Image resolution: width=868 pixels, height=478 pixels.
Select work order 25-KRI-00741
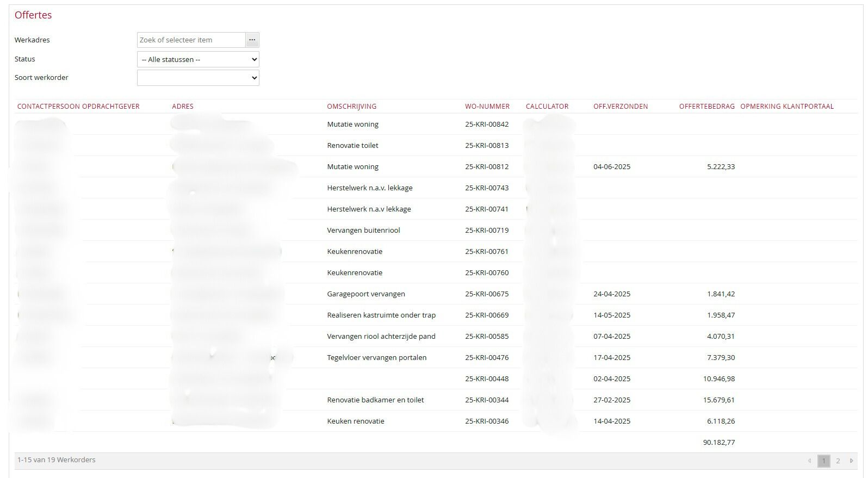[487, 209]
